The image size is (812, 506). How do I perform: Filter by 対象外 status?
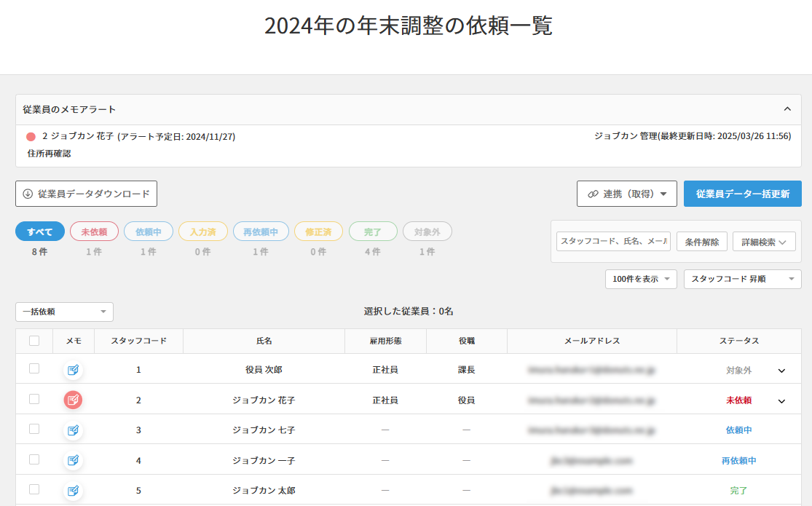coord(427,232)
